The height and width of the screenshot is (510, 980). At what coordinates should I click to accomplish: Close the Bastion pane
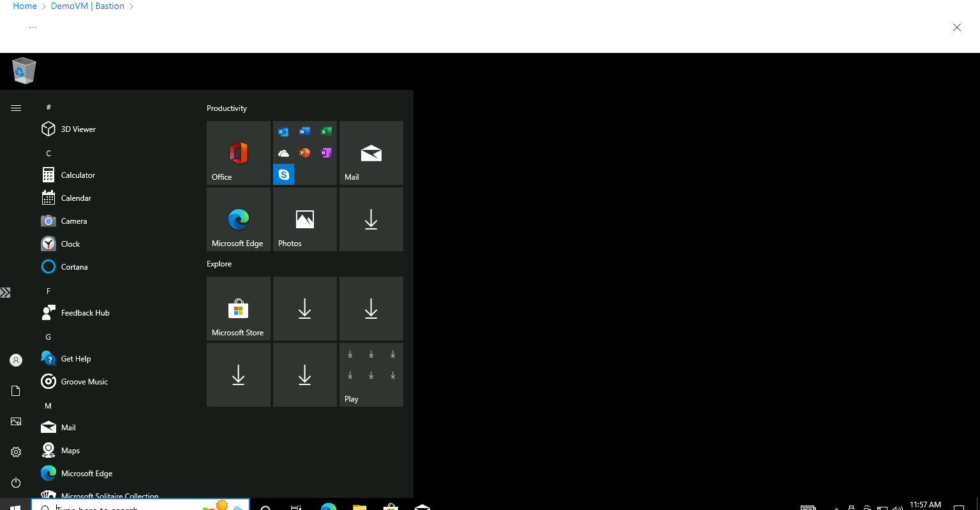tap(957, 27)
